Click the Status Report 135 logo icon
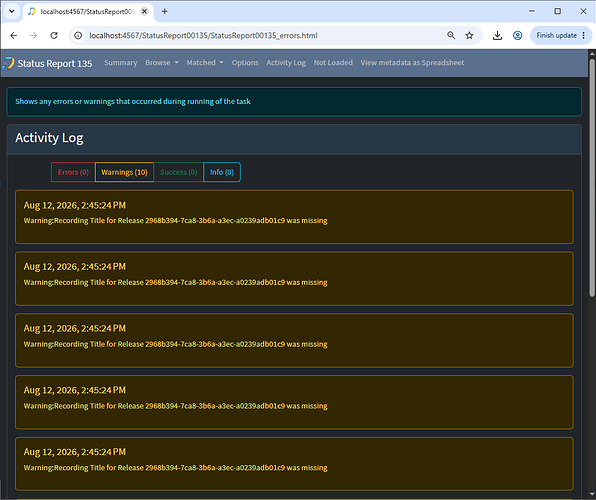 click(8, 63)
